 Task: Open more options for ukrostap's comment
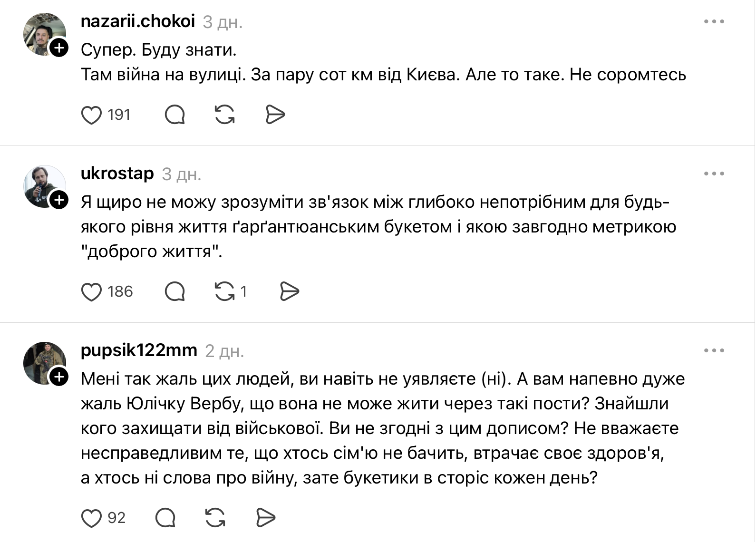[714, 174]
